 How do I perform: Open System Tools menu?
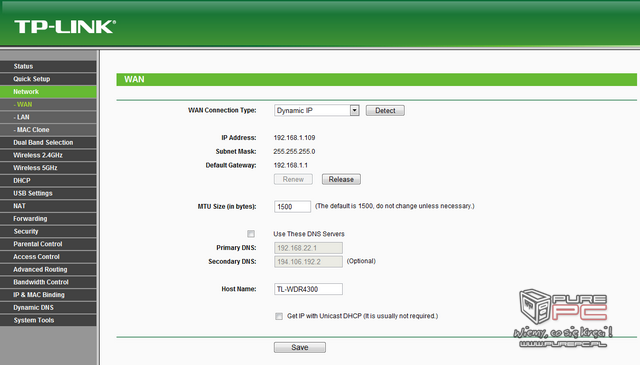pos(48,320)
